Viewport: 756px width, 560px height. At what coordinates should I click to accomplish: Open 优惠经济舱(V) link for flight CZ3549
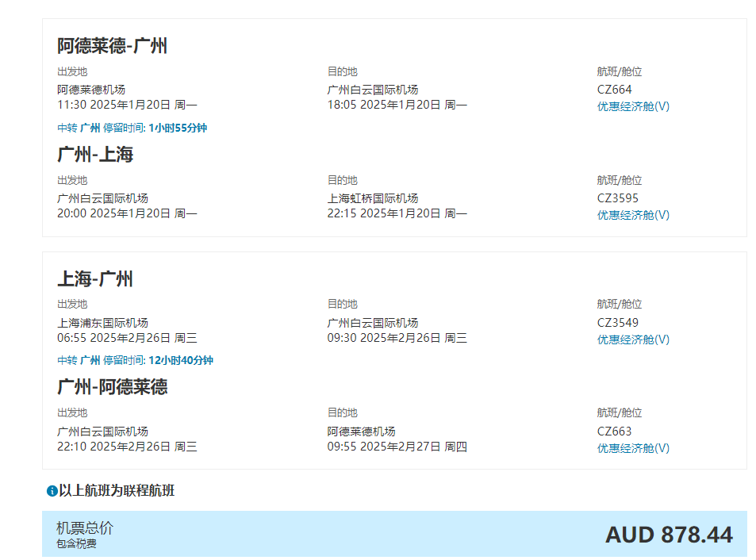633,339
